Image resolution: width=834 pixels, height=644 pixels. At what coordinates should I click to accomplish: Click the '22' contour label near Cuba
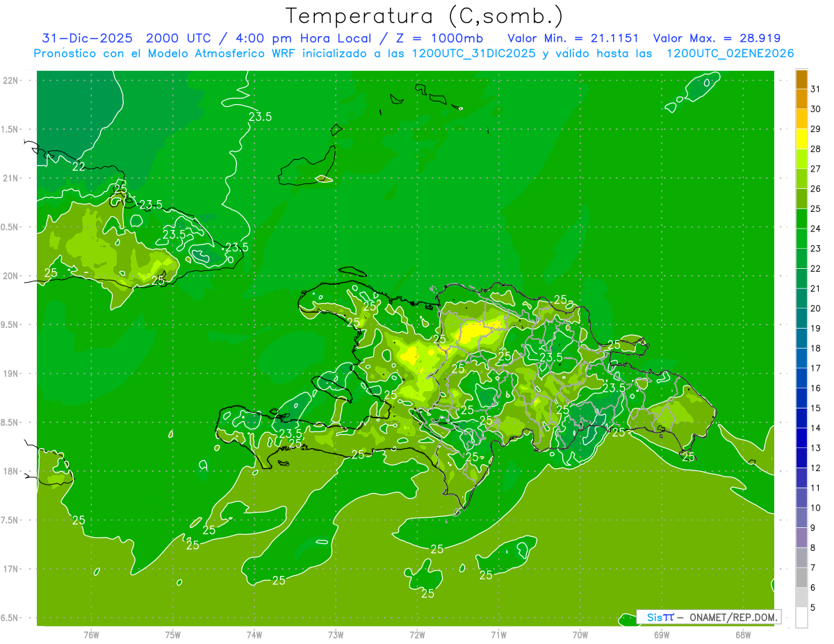click(79, 167)
